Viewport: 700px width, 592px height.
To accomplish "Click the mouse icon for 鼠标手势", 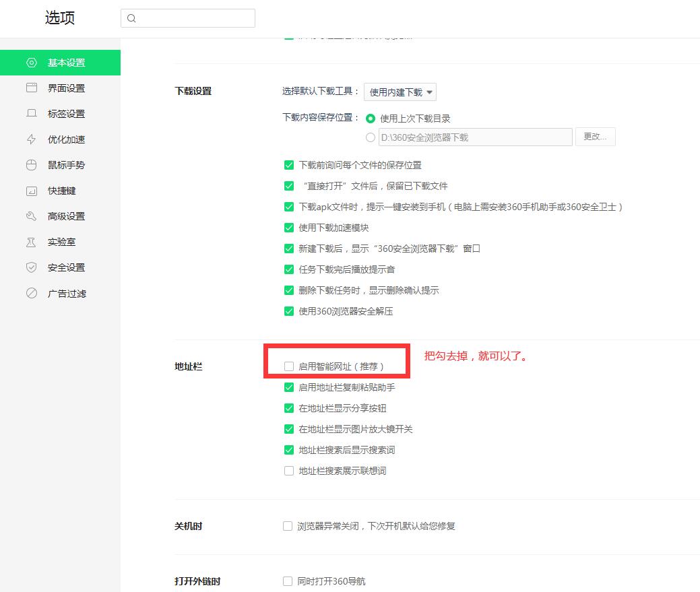I will (31, 165).
